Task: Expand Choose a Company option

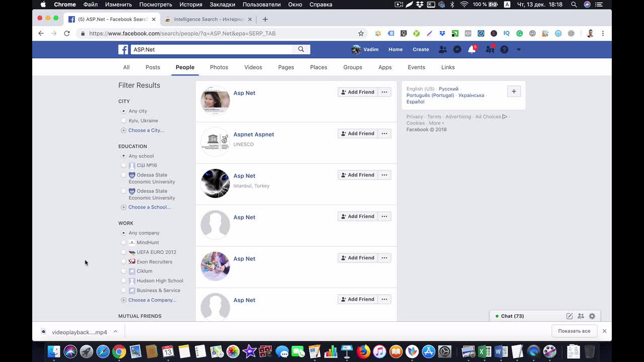Action: pos(149,300)
